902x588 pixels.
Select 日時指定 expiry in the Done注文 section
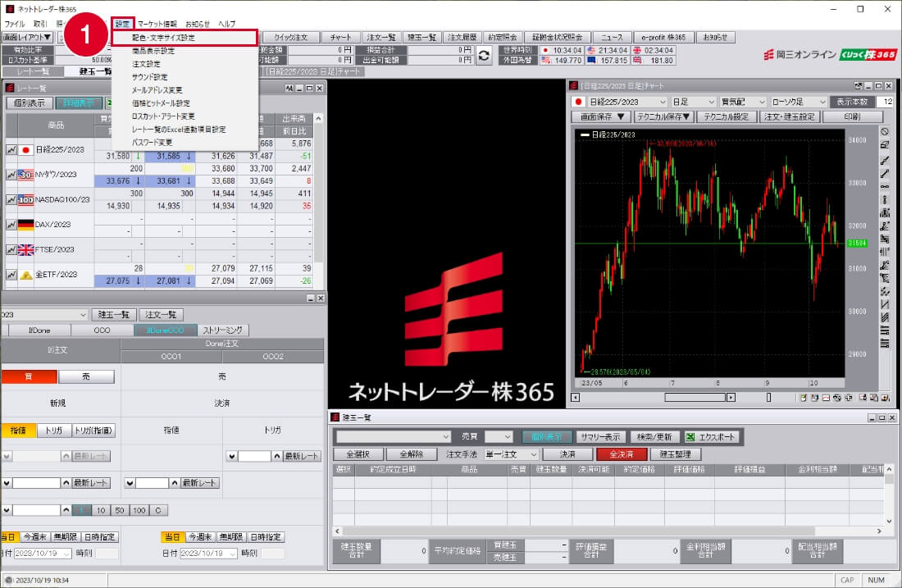[x=266, y=537]
